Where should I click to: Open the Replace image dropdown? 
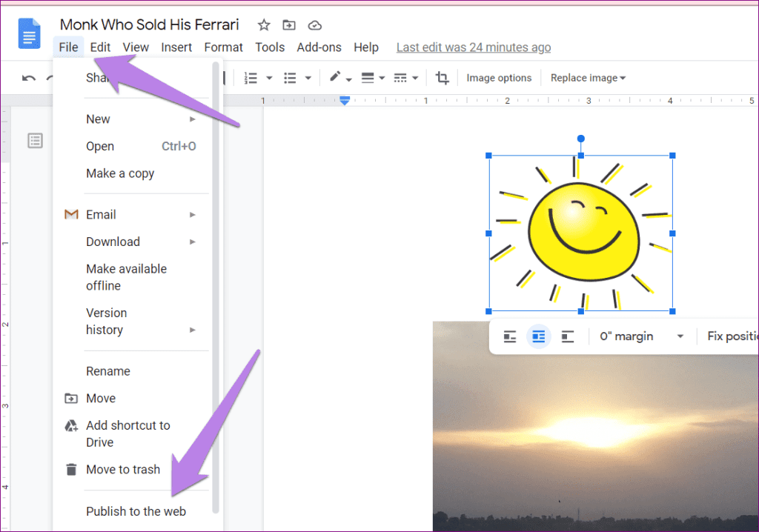588,77
